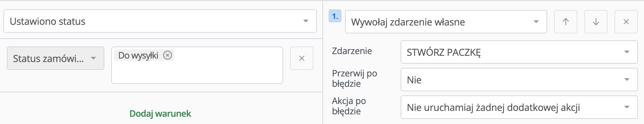Open the Zdarzenie 'STWÓRZ PACZKĘ' dropdown
This screenshot has height=124, width=644.
point(519,52)
